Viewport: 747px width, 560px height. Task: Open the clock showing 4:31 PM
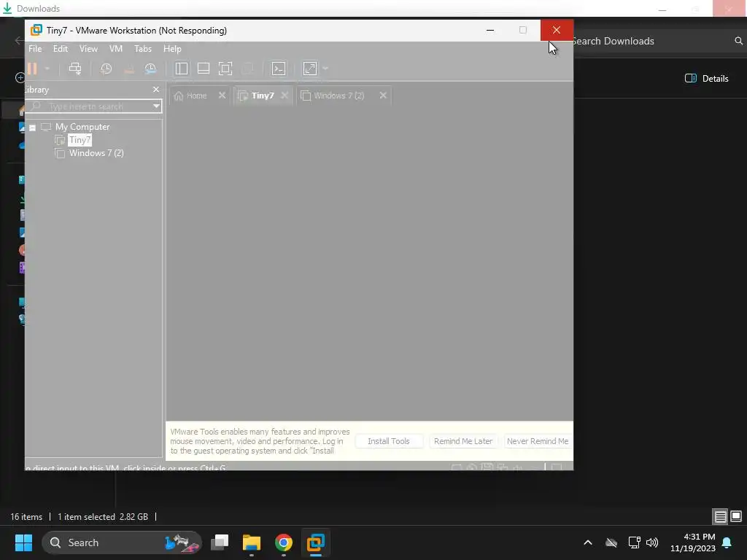693,542
